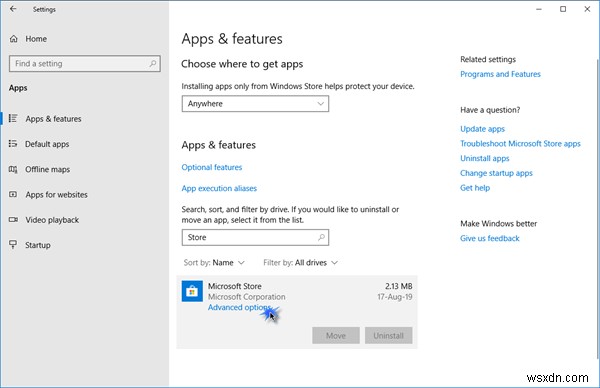Click the 17-Aug-19 install date
This screenshot has height=388, width=600.
395,297
